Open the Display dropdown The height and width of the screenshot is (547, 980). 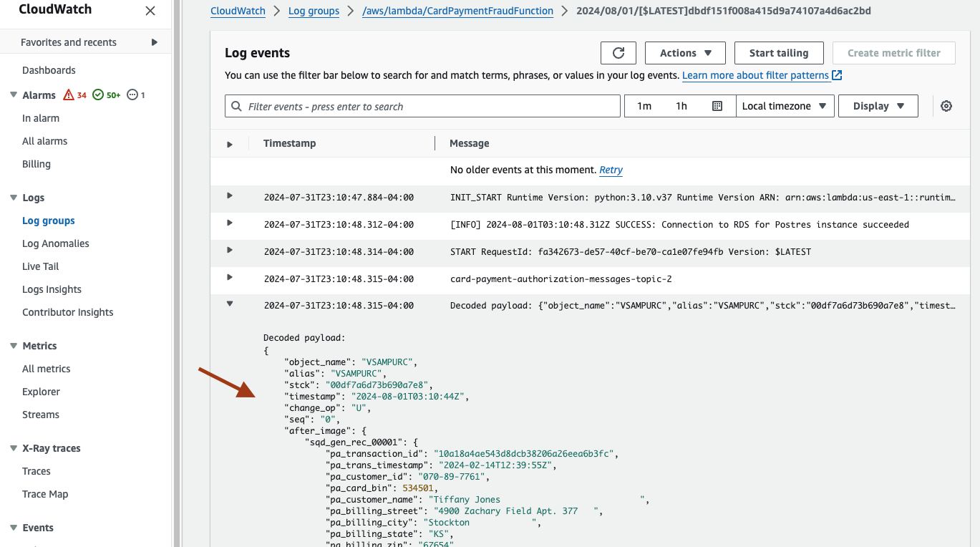[x=878, y=106]
